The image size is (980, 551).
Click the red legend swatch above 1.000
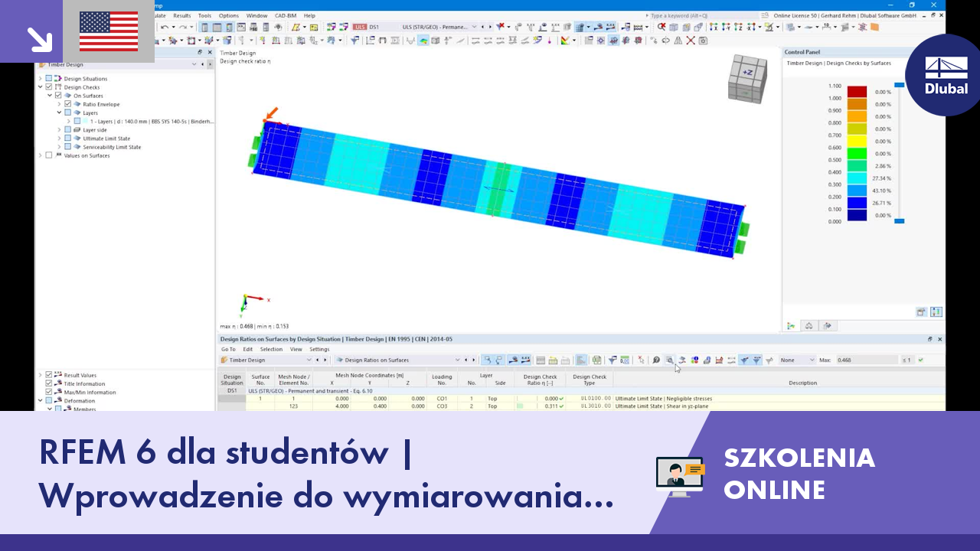(857, 92)
